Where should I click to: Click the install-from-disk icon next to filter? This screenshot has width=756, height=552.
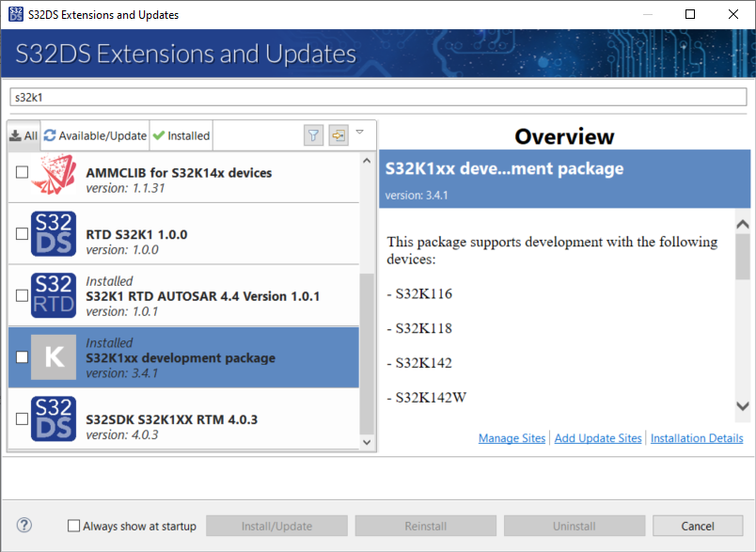coord(339,134)
